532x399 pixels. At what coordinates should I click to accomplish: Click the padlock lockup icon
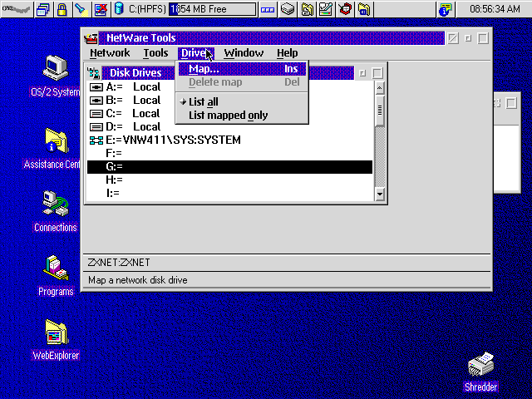pyautogui.click(x=62, y=9)
